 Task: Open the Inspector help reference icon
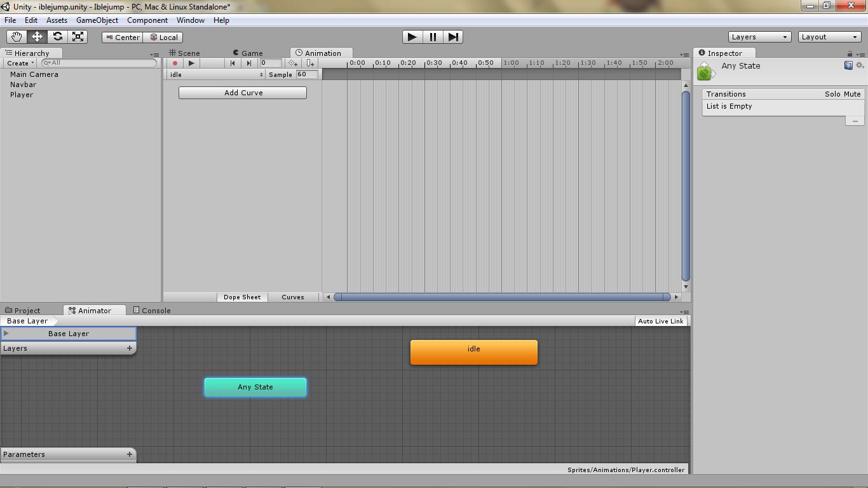pyautogui.click(x=848, y=65)
